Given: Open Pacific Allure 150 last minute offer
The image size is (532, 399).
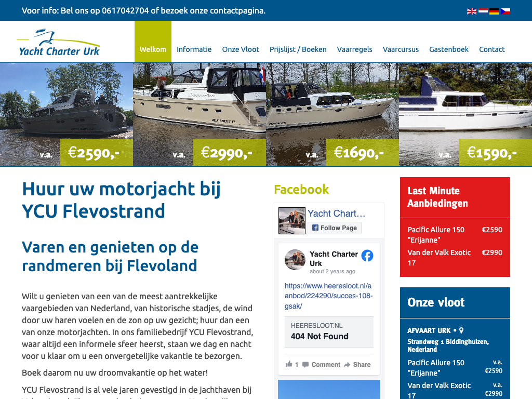Looking at the screenshot, I should click(435, 234).
